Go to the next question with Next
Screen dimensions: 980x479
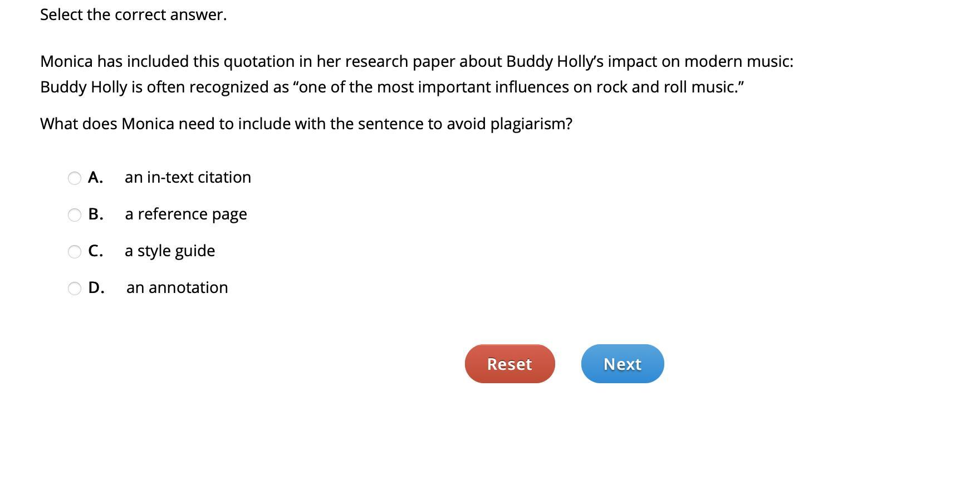pos(623,364)
